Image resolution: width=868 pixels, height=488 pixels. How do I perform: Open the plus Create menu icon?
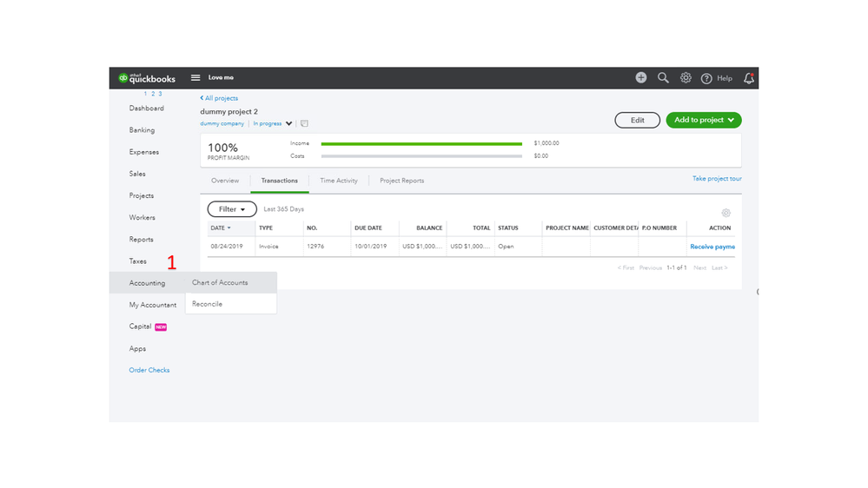pos(641,77)
